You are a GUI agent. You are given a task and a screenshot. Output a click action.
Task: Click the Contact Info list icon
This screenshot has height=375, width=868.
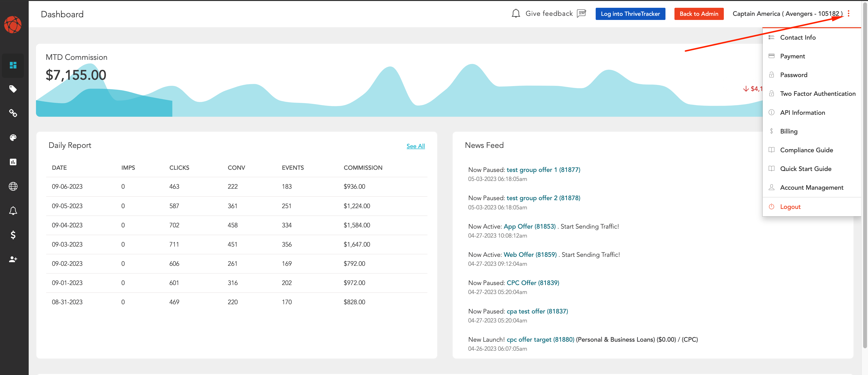click(x=771, y=37)
